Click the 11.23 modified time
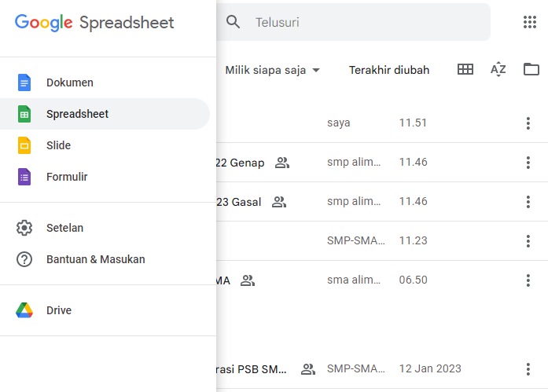Screen dimensions: 548x392 point(413,240)
